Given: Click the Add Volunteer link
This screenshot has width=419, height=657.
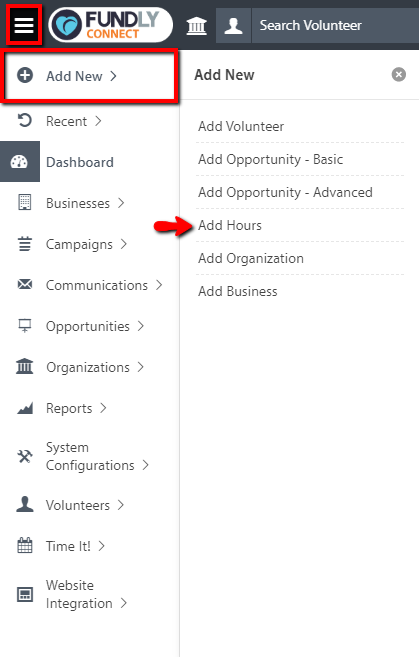Looking at the screenshot, I should click(241, 126).
